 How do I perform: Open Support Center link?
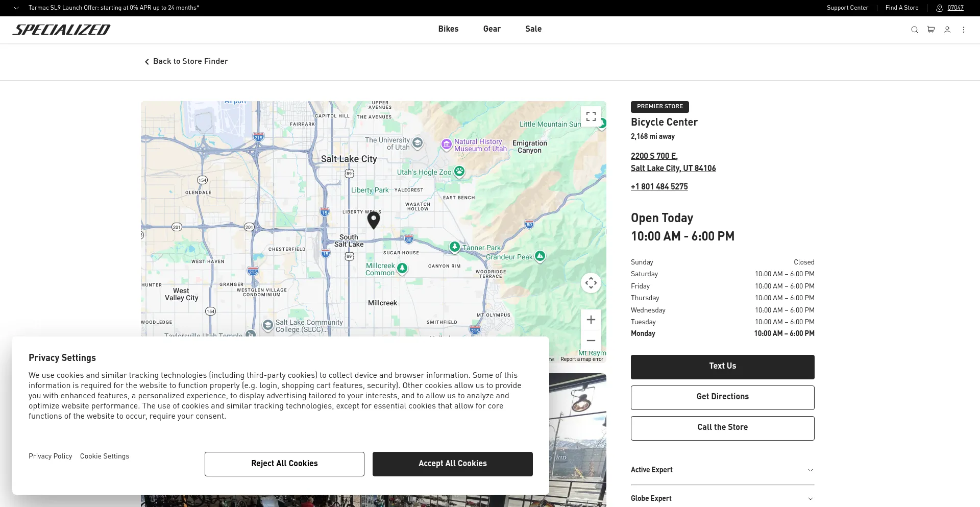click(x=847, y=8)
